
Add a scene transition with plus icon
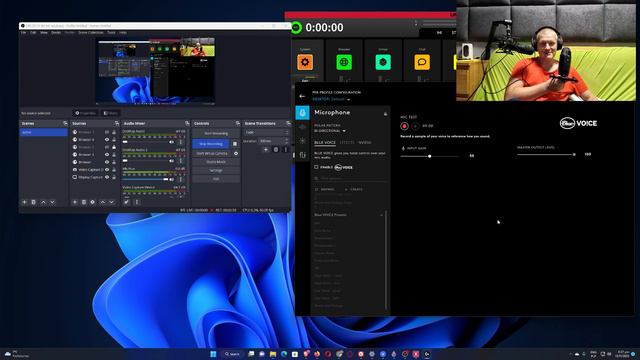point(266,150)
